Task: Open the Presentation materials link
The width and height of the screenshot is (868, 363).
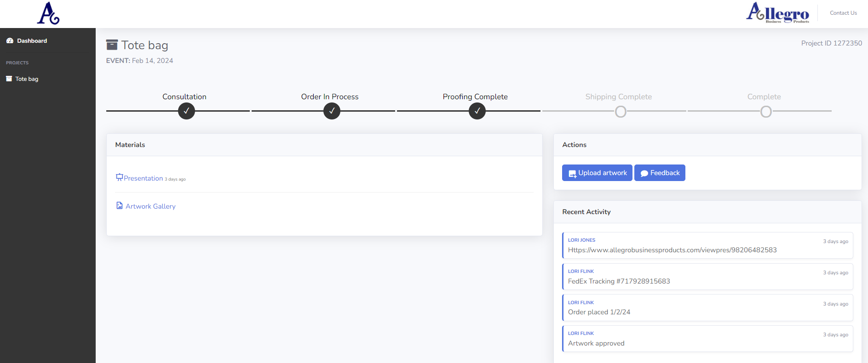Action: coord(143,178)
